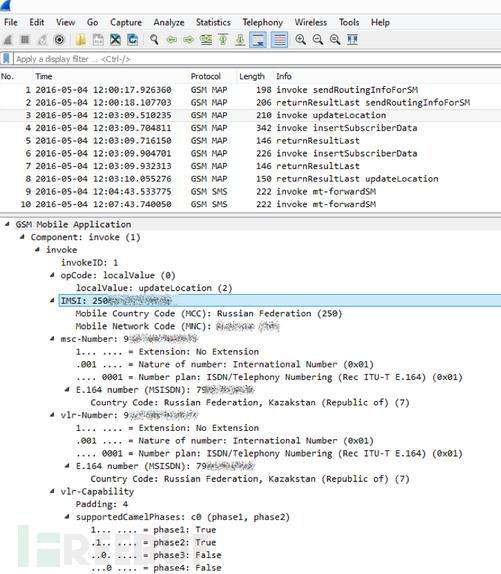
Task: Collapse the GSM Mobile Application tree node
Action: coord(7,224)
